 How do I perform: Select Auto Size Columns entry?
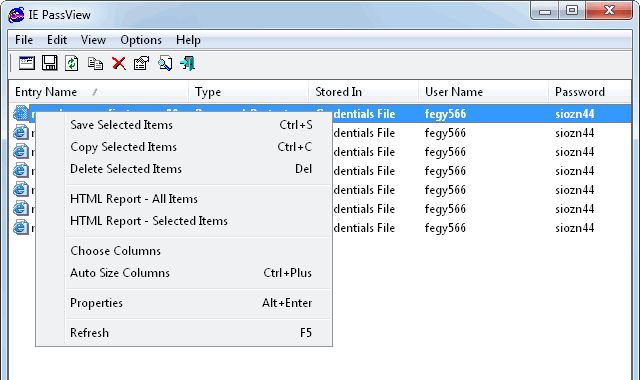point(184,273)
